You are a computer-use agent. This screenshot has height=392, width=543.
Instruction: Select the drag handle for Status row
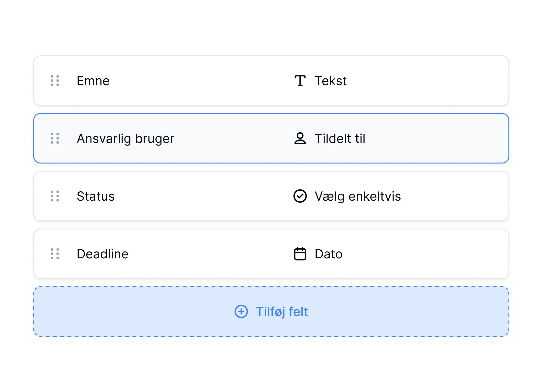pos(55,196)
